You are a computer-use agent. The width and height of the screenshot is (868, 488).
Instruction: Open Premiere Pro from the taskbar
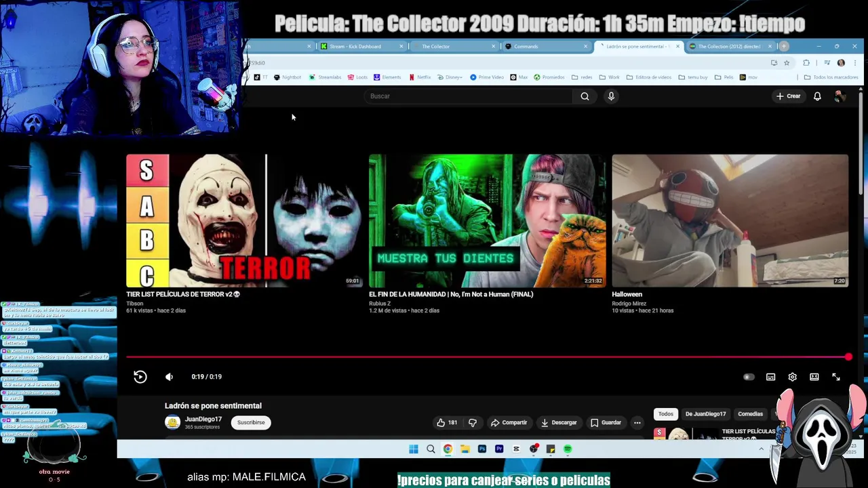[499, 449]
